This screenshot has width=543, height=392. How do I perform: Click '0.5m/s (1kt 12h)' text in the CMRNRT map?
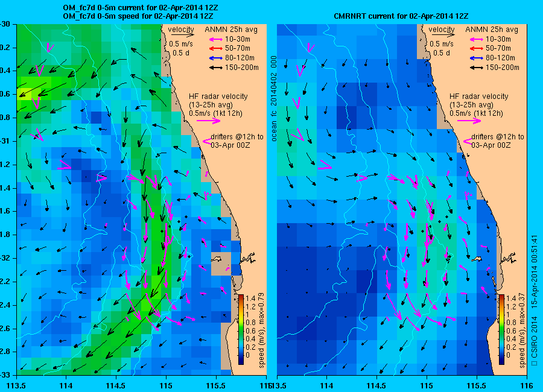[477, 113]
